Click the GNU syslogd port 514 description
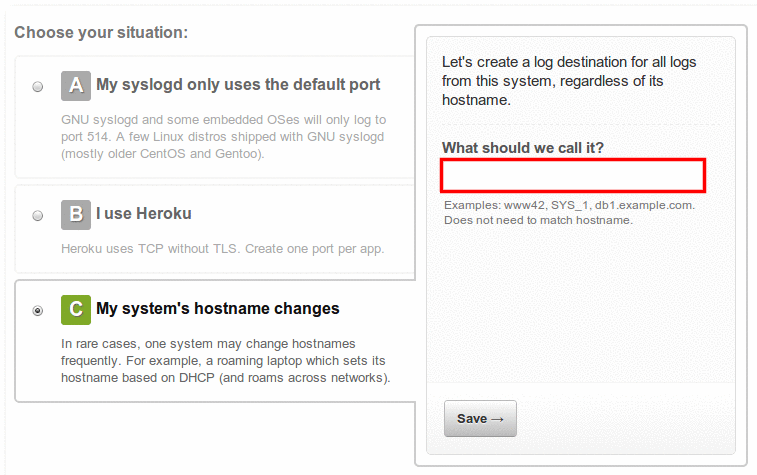Image resolution: width=757 pixels, height=475 pixels. (x=223, y=137)
